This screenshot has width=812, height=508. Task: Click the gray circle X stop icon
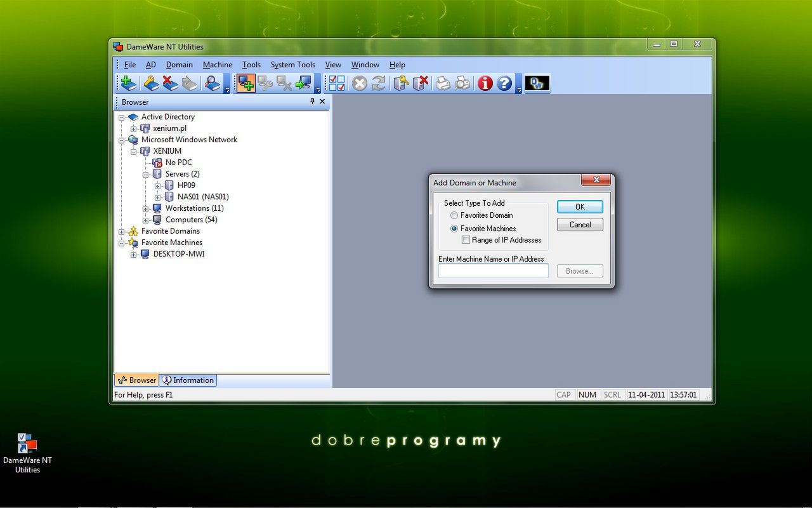coord(360,83)
